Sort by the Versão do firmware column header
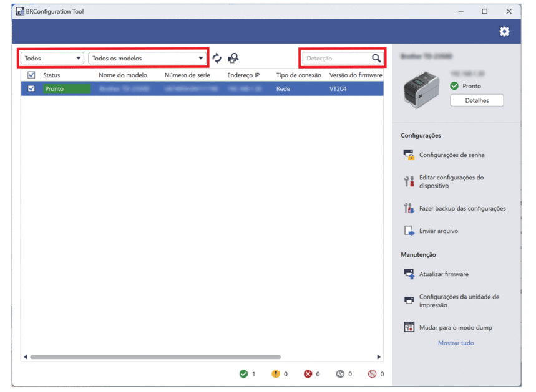536x392 pixels. tap(356, 75)
